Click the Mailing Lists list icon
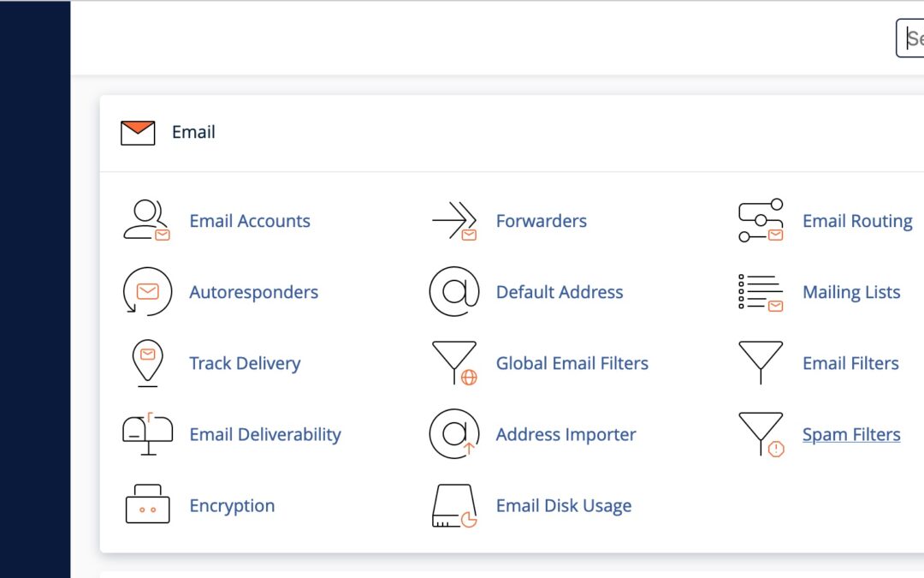This screenshot has height=578, width=924. [x=760, y=291]
